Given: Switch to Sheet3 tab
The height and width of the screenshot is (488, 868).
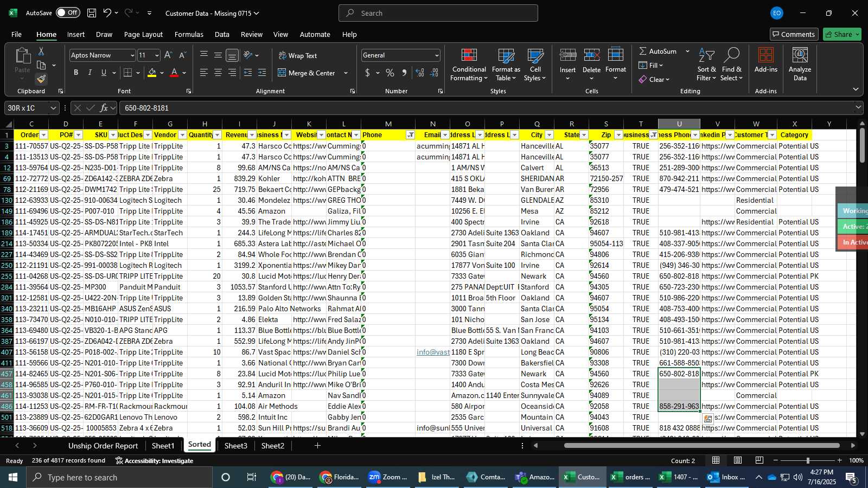Looking at the screenshot, I should [x=236, y=446].
